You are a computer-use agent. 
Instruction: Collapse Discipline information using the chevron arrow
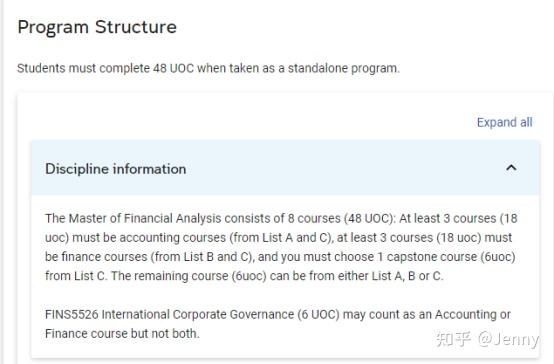click(511, 168)
